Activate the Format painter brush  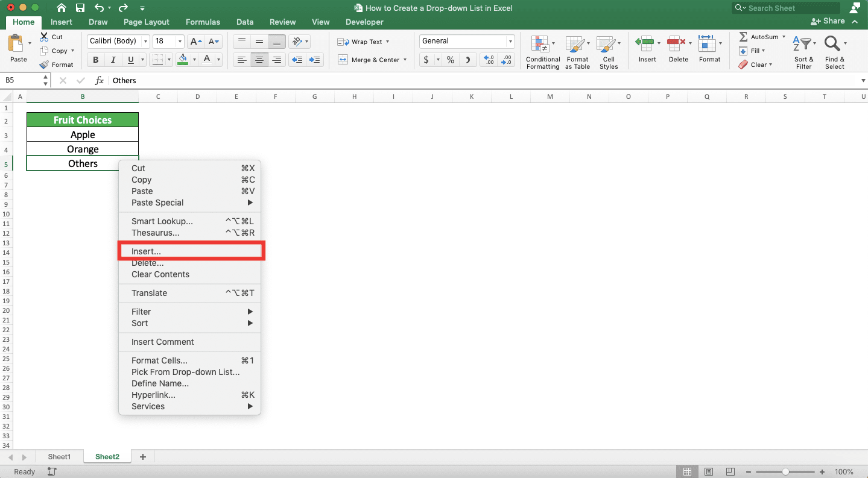tap(44, 64)
